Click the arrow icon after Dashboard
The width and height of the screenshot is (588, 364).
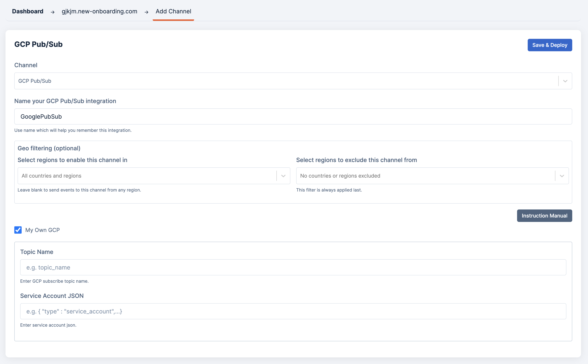point(53,12)
